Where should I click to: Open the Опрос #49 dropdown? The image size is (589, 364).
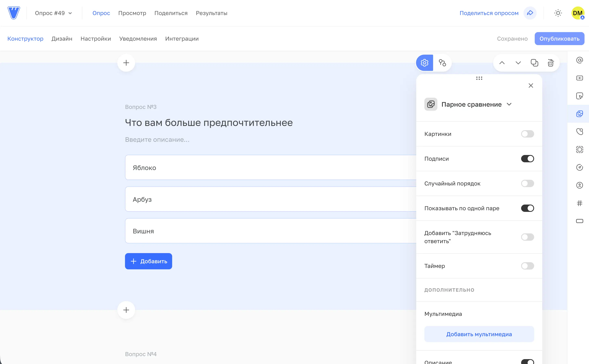pyautogui.click(x=53, y=13)
